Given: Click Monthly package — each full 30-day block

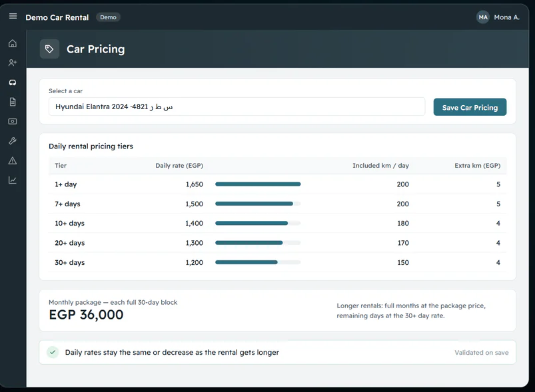Looking at the screenshot, I should coord(113,302).
